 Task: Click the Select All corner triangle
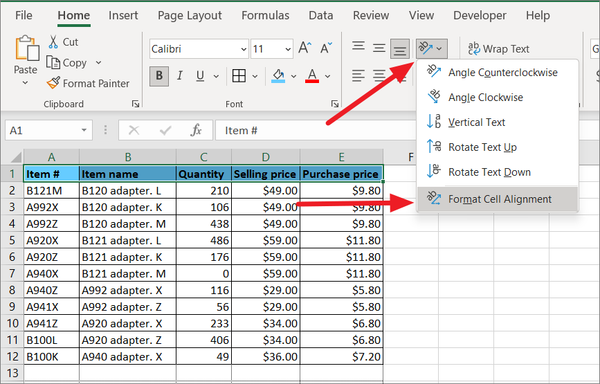(x=16, y=157)
